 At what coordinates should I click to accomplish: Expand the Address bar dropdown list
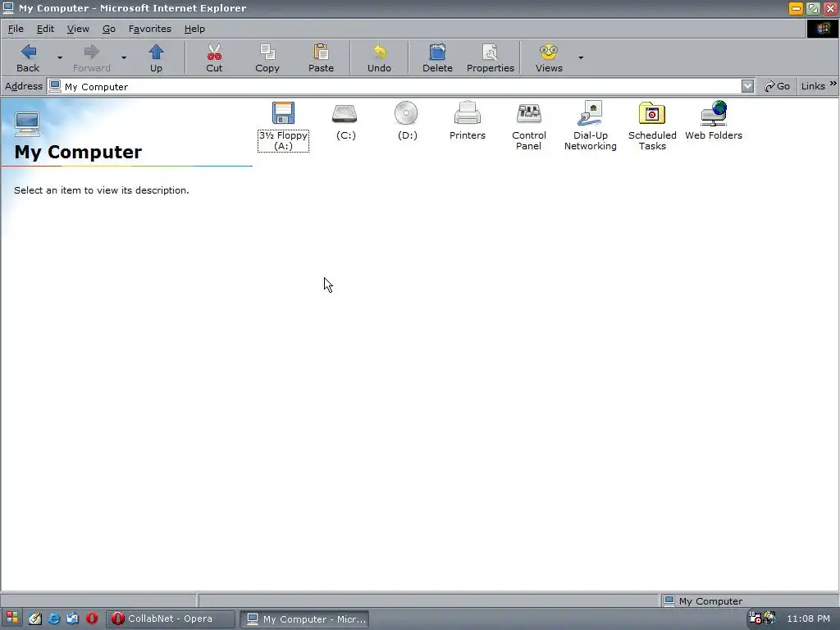pos(747,86)
